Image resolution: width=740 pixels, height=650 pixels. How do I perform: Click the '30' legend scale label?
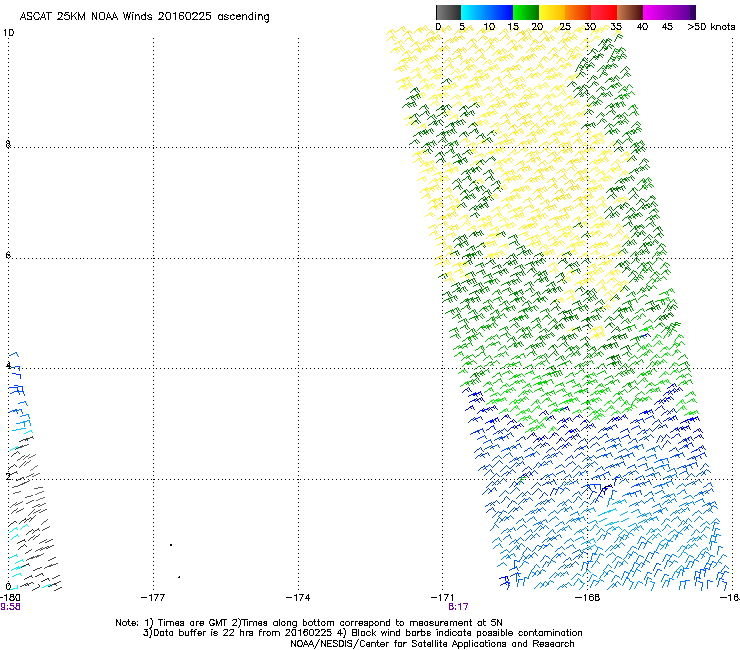590,27
